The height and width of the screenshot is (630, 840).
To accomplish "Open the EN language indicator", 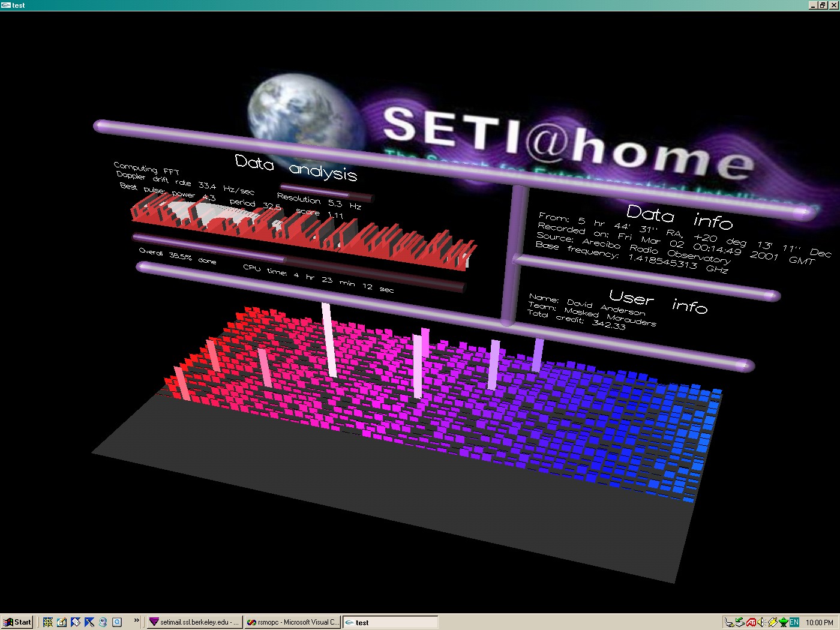I will coord(794,622).
